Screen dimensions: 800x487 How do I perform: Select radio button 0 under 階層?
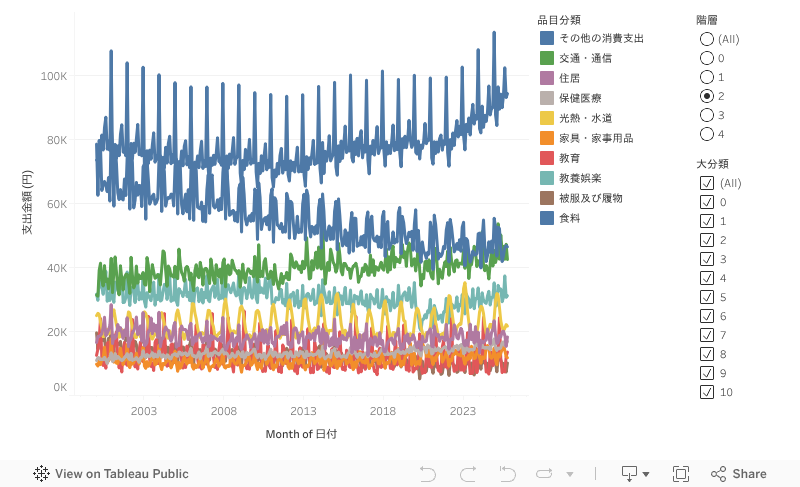[x=707, y=58]
